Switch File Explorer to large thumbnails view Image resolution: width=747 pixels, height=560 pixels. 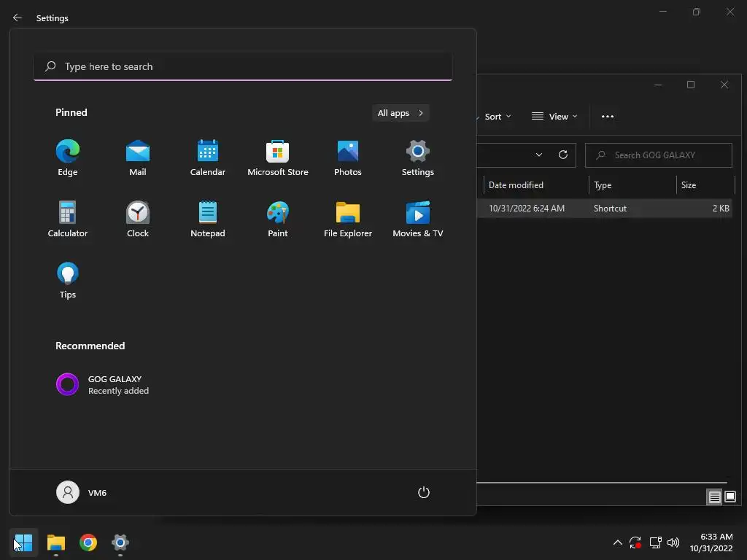[729, 497]
